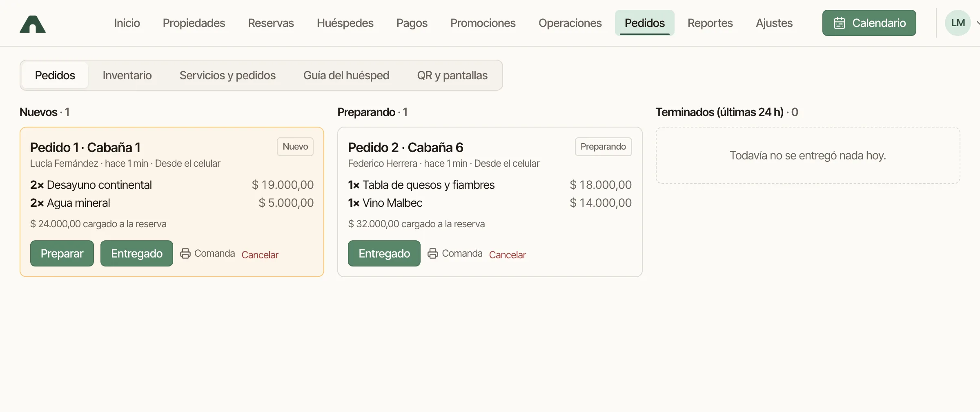Open Ajustes settings

[x=774, y=23]
